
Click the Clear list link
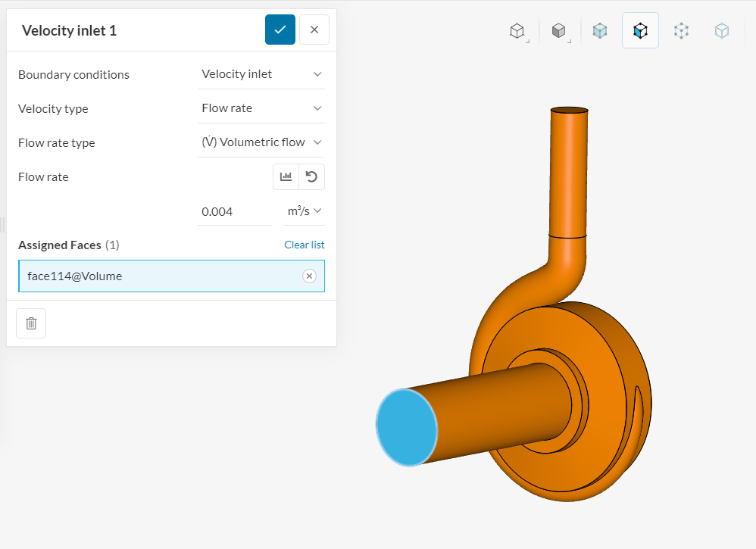[x=304, y=245]
